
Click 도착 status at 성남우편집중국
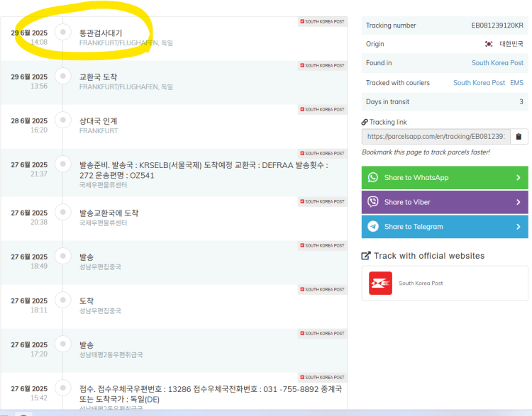click(x=87, y=301)
